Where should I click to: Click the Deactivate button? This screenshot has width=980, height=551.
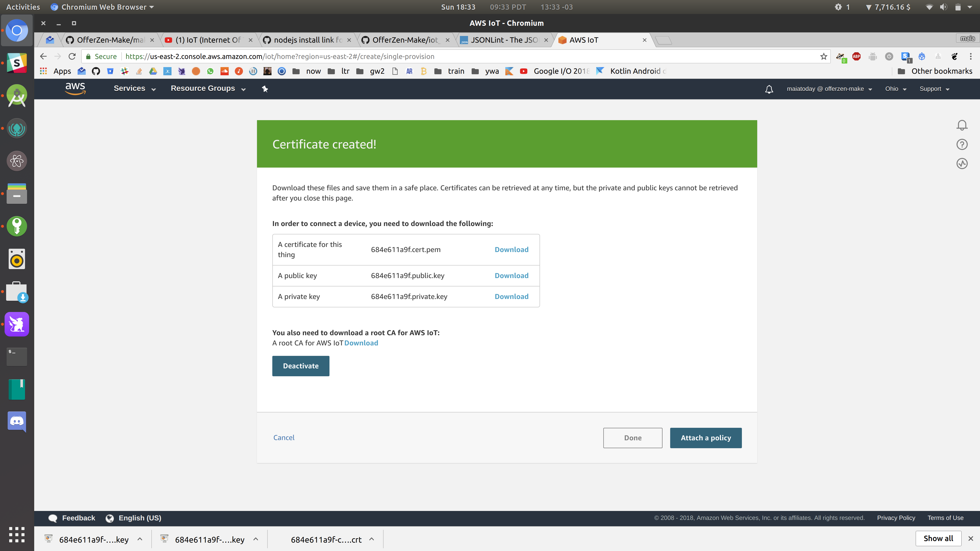click(301, 366)
